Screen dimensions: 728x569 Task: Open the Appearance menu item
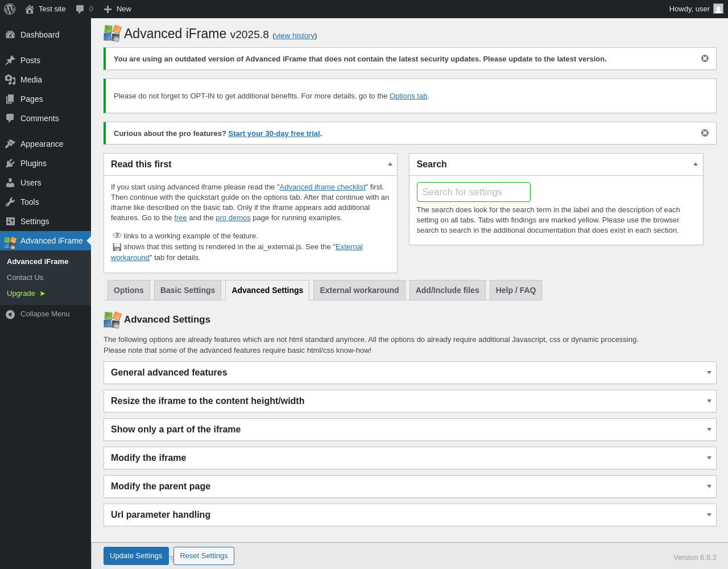point(45,144)
